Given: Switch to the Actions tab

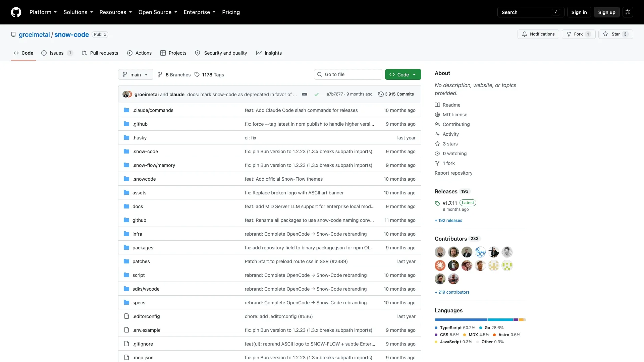Looking at the screenshot, I should [139, 53].
